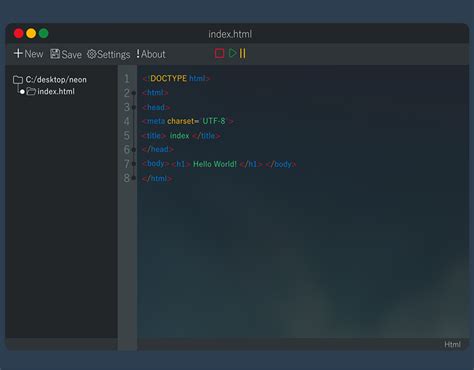Screen dimensions: 474x370
Task: Click the New label in toolbar
Action: tap(34, 54)
